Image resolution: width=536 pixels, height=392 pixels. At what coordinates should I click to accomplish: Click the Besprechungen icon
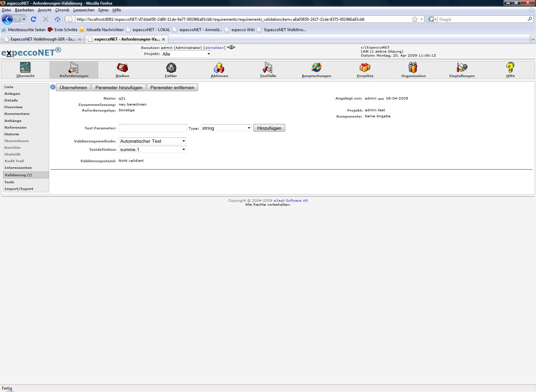click(316, 68)
